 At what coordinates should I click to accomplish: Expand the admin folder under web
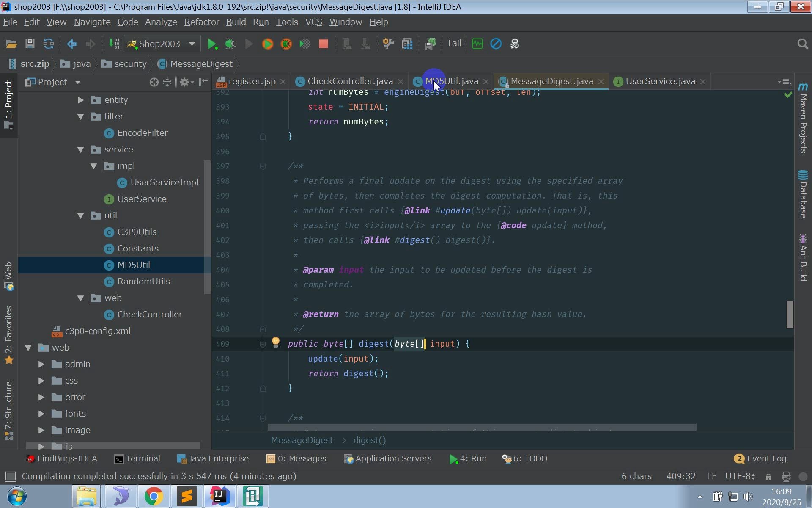tap(41, 364)
